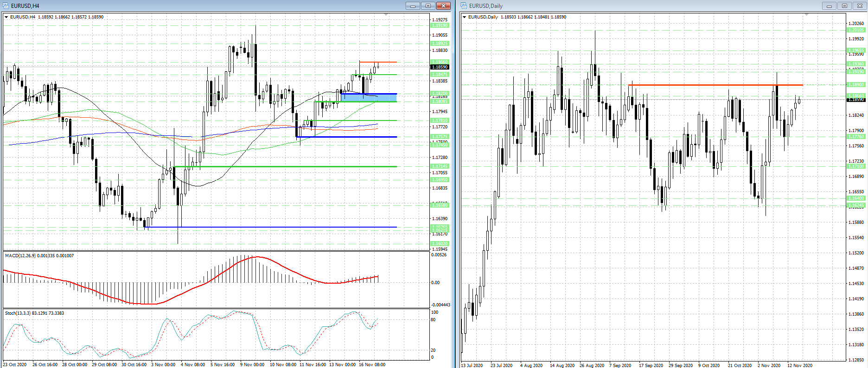Click the EURUSD,Daily window title text

(x=486, y=6)
